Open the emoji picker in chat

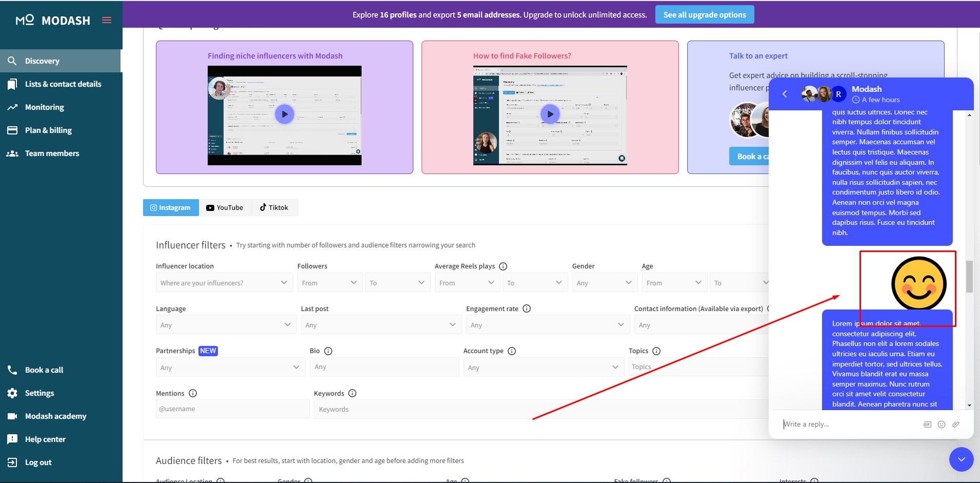[x=942, y=424]
